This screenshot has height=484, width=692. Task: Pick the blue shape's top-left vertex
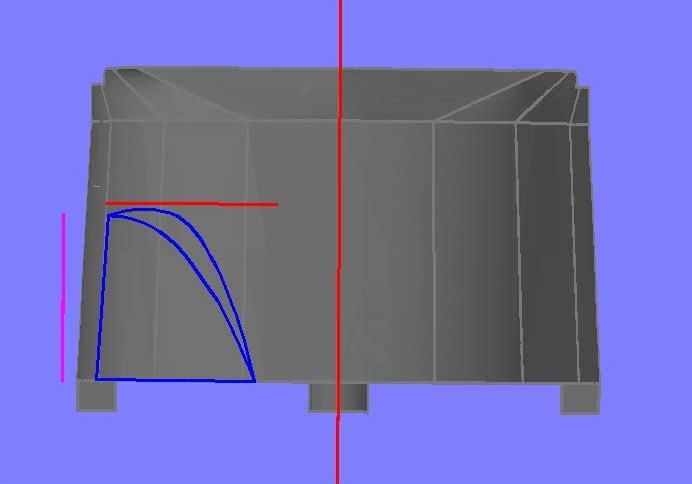pyautogui.click(x=108, y=214)
